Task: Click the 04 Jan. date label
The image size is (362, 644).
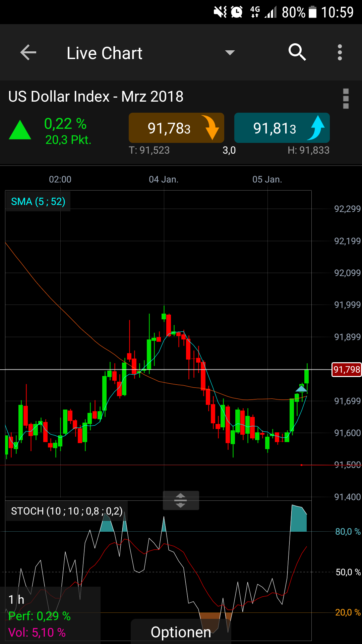Action: click(164, 179)
